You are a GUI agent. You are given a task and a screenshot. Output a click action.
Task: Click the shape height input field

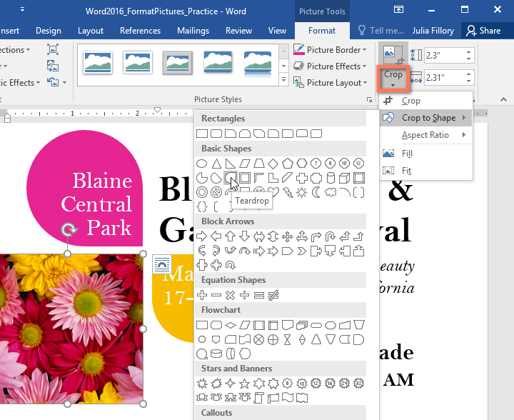click(x=443, y=55)
